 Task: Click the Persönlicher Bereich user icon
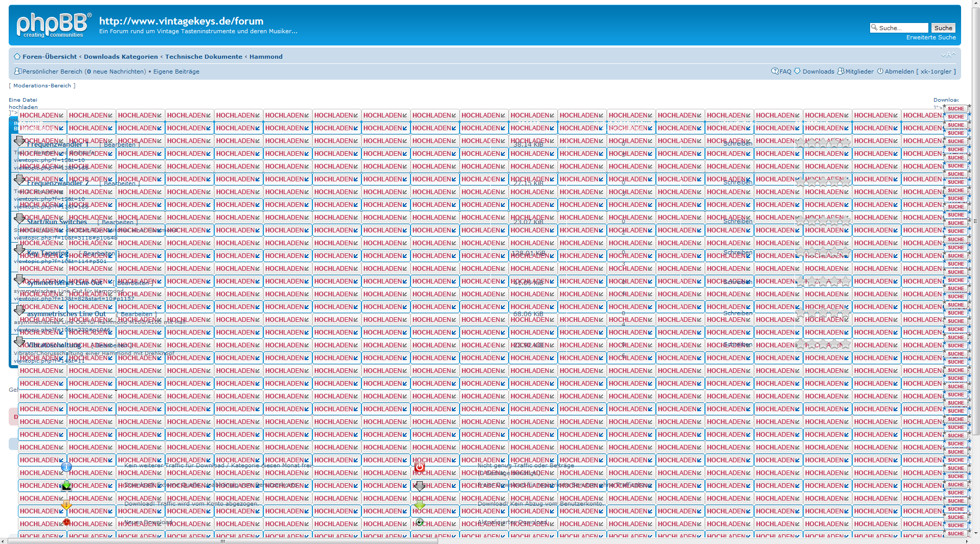18,72
